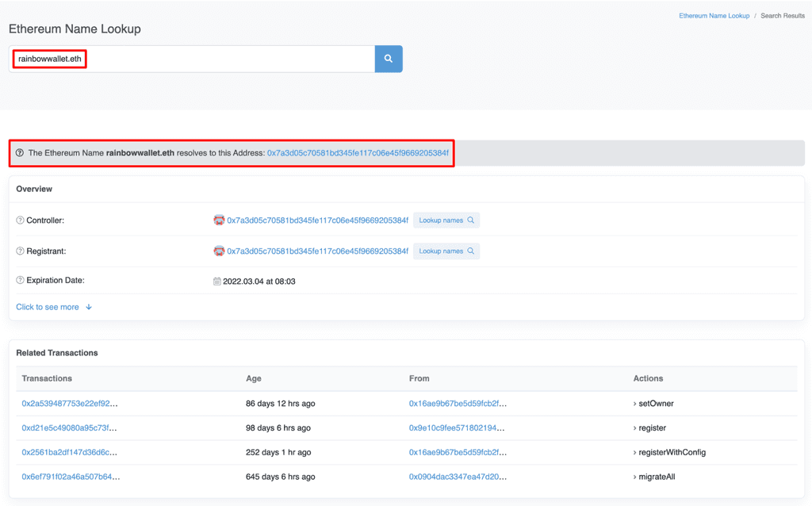Expand the registerWithConfig action chevron
This screenshot has width=812, height=506.
coord(635,452)
